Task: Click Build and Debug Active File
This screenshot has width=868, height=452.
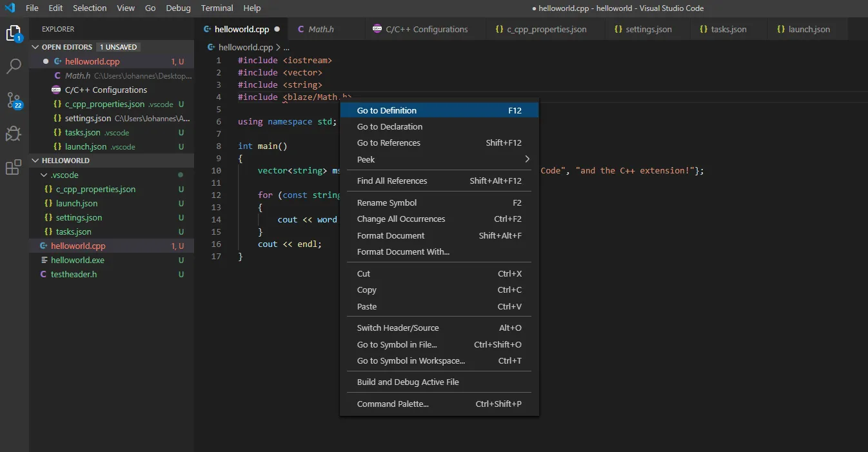Action: 408,382
